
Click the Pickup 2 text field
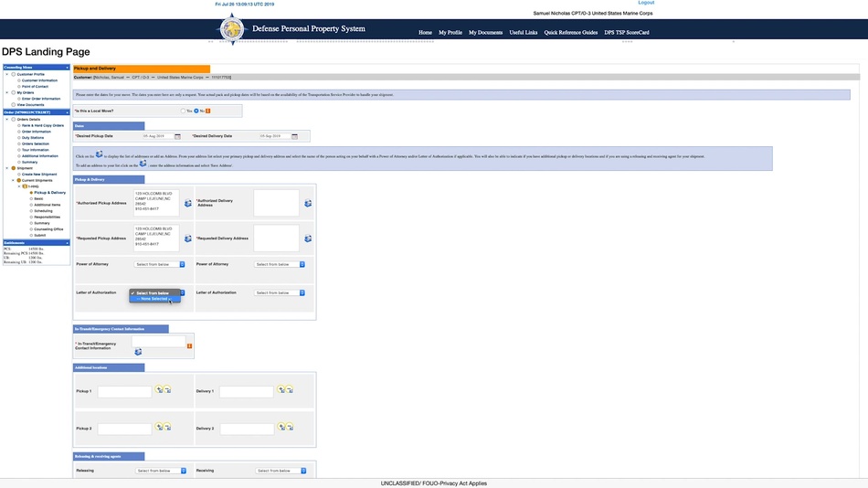(x=125, y=429)
